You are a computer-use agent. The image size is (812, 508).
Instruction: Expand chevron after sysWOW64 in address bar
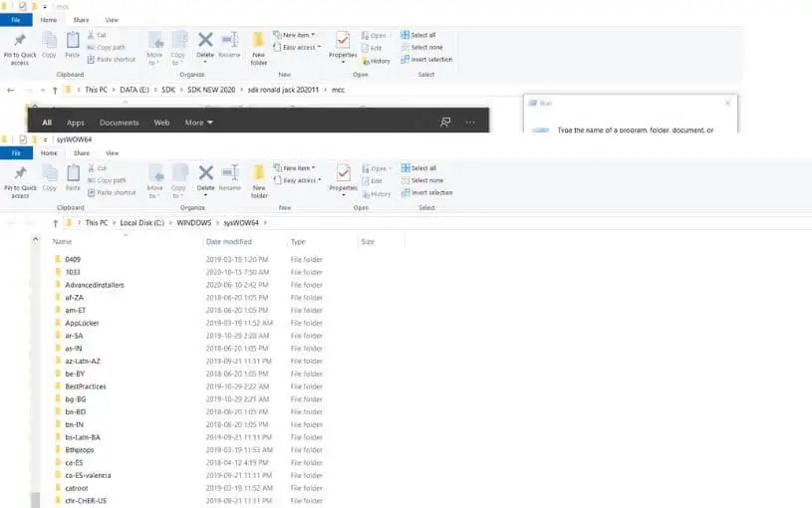pos(265,223)
